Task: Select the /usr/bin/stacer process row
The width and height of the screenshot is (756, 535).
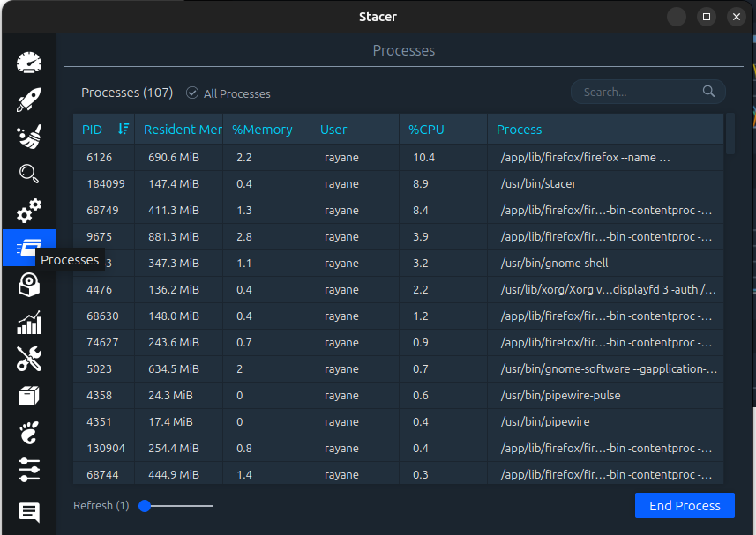Action: coord(398,184)
